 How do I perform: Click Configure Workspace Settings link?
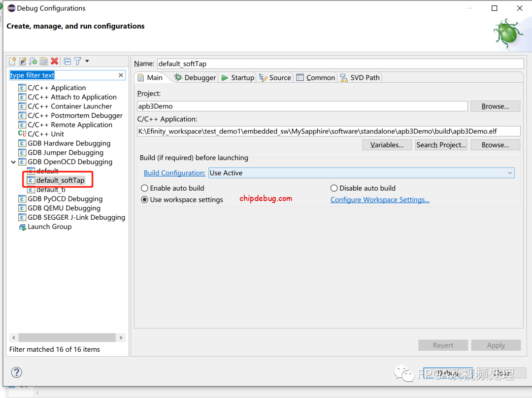[380, 199]
